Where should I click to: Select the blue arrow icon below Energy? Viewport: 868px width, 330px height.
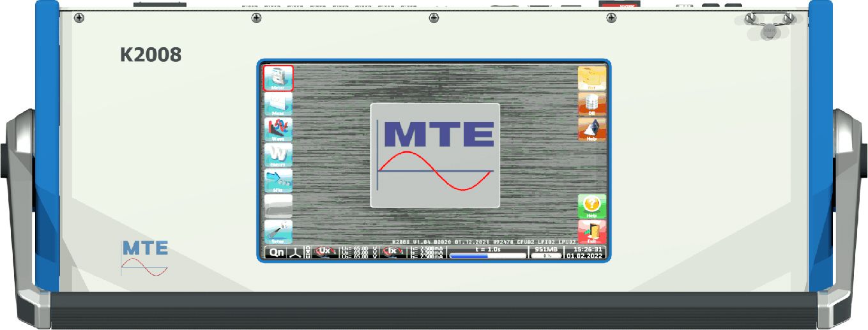(278, 181)
